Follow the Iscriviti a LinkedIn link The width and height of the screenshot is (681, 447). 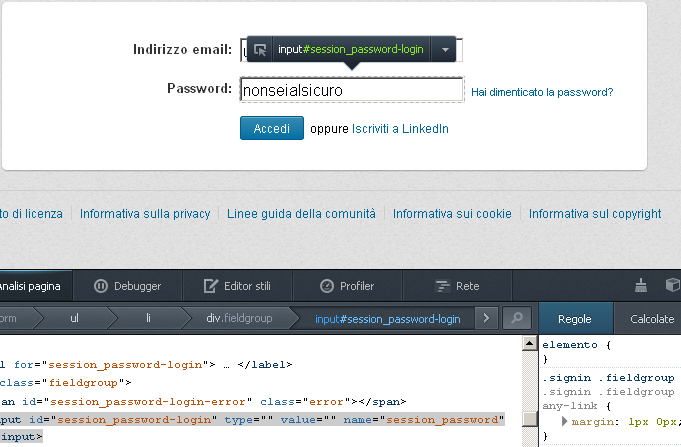point(400,129)
